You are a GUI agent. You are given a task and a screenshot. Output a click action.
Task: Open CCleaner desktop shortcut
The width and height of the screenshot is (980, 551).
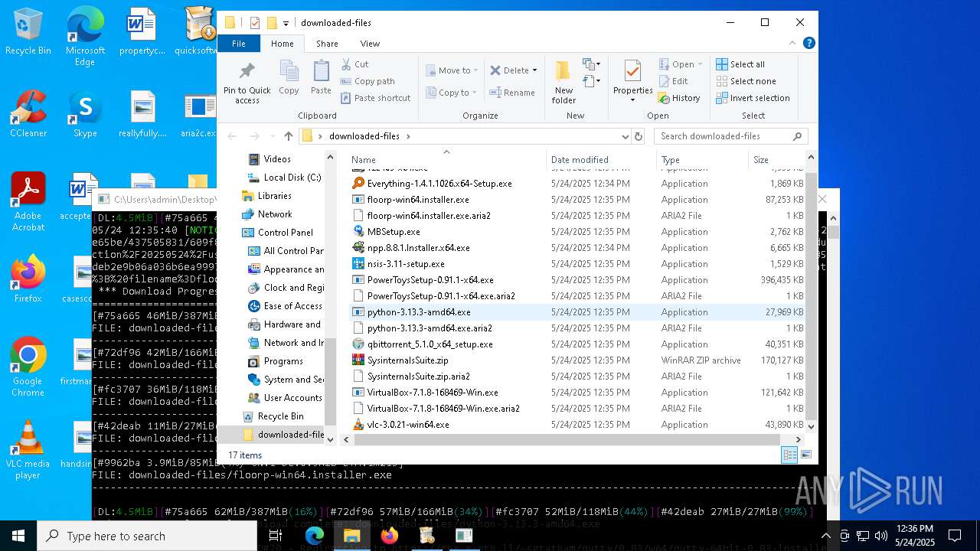(x=28, y=114)
